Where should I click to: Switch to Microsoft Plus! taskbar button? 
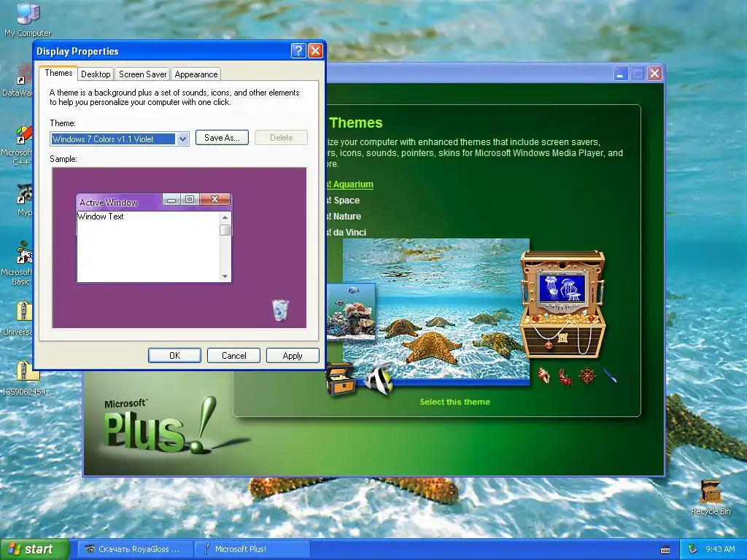coord(252,549)
